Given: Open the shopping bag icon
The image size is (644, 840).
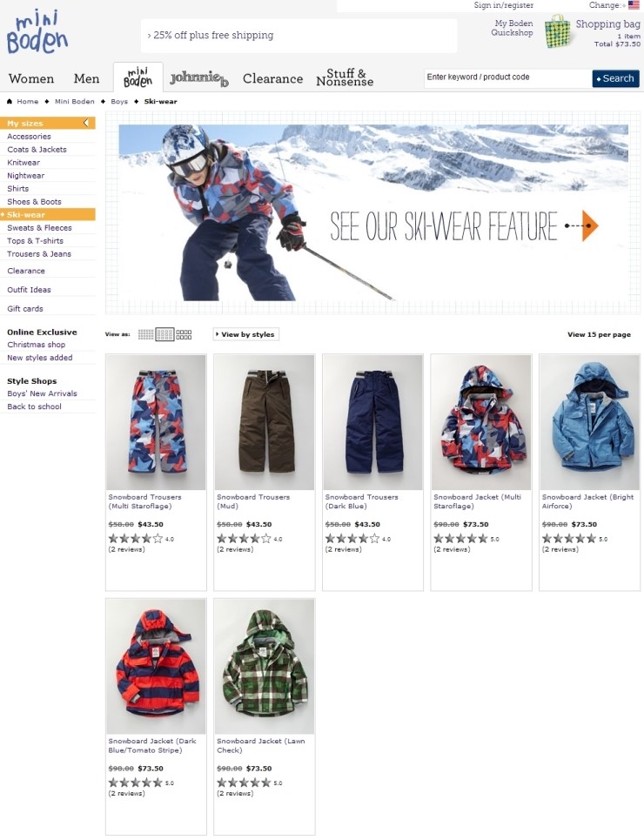Looking at the screenshot, I should pos(557,31).
